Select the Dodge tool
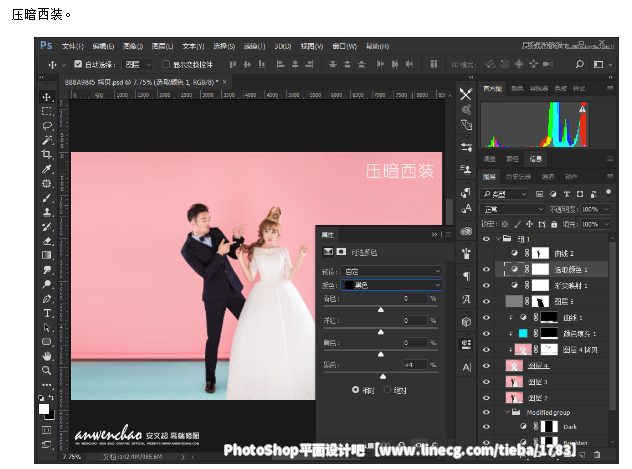Viewport: 632px width, 469px height. (47, 284)
